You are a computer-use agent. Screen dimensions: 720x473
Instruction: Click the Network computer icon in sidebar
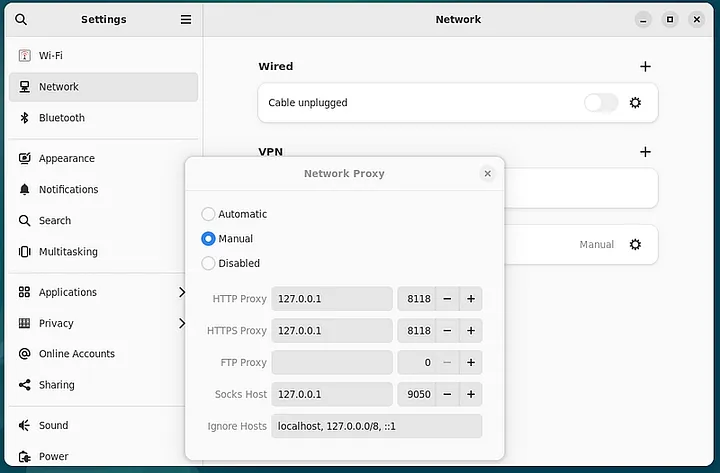[x=24, y=87]
